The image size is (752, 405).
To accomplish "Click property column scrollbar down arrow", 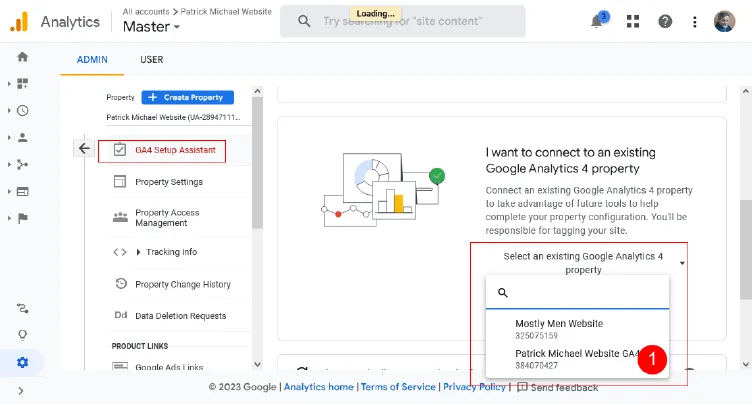I will pos(258,364).
